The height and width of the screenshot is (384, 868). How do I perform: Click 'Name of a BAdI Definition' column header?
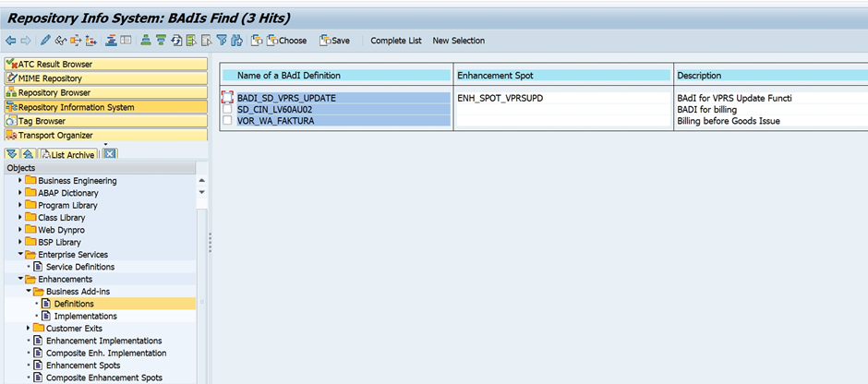pyautogui.click(x=336, y=76)
